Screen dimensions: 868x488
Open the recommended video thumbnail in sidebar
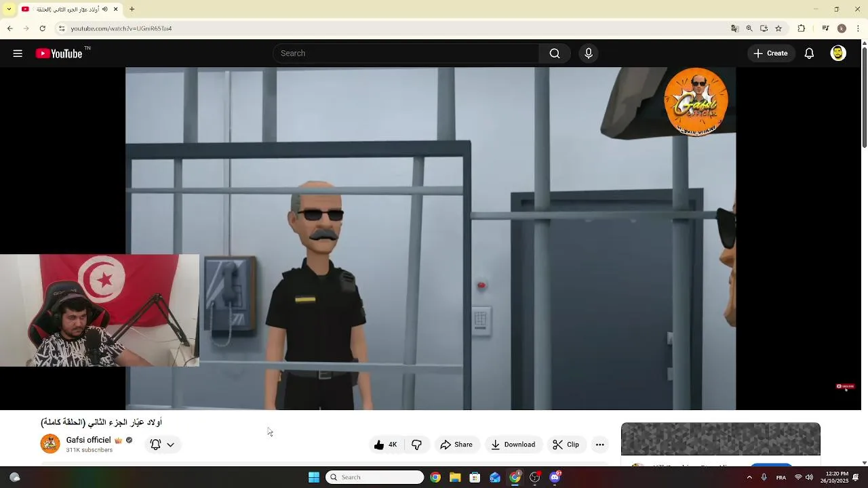(x=721, y=439)
